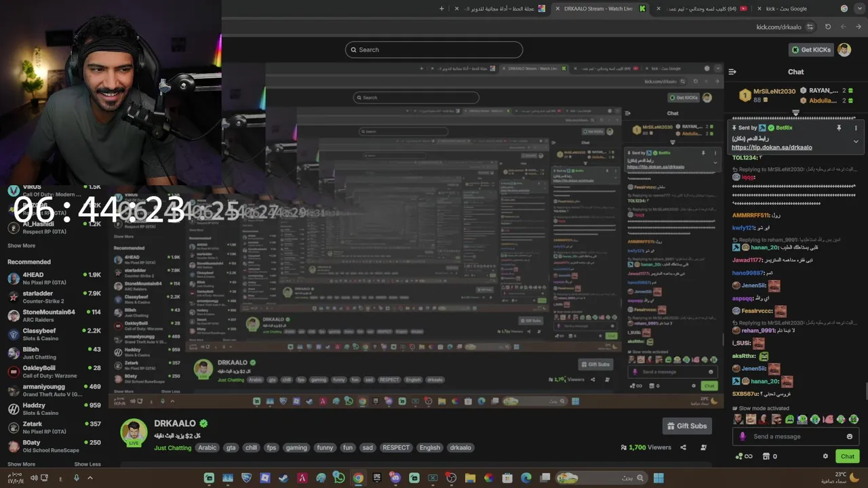Open Windows Start button in taskbar
Image resolution: width=868 pixels, height=488 pixels.
[658, 478]
